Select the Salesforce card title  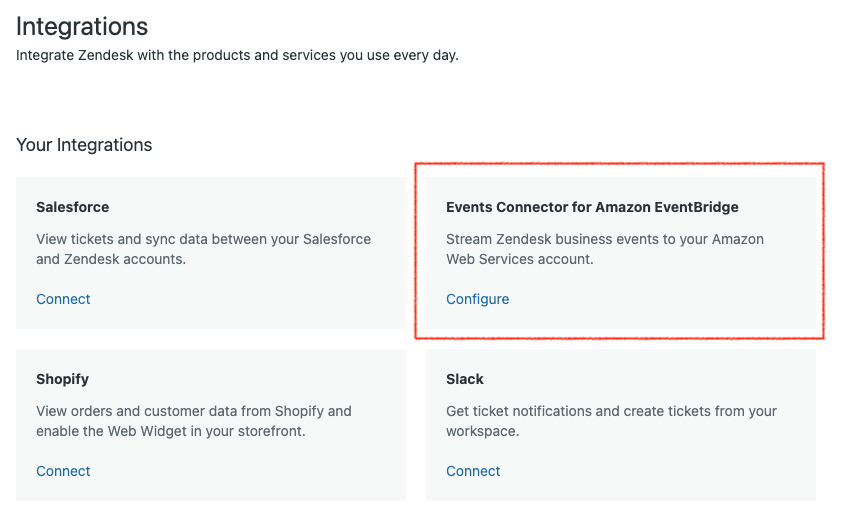tap(72, 207)
